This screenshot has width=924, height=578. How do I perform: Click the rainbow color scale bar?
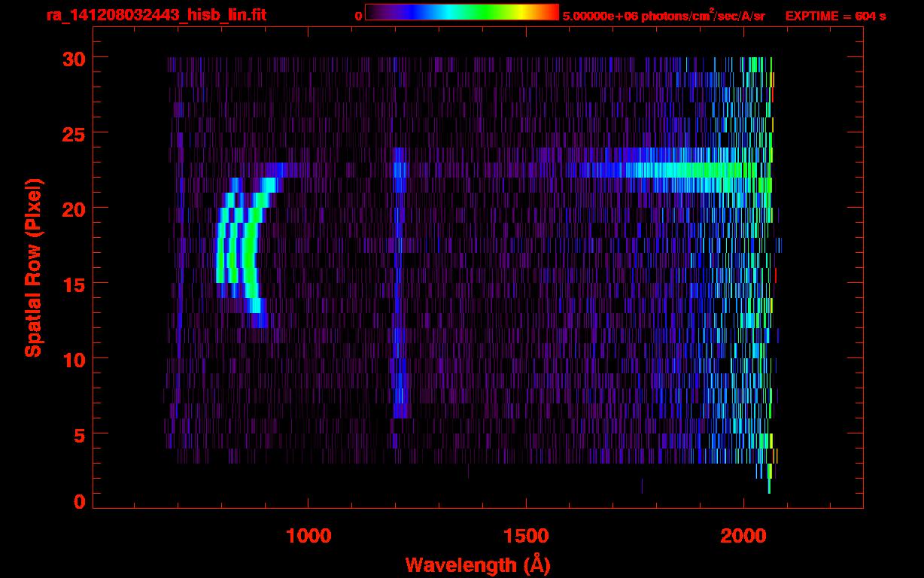click(x=462, y=12)
